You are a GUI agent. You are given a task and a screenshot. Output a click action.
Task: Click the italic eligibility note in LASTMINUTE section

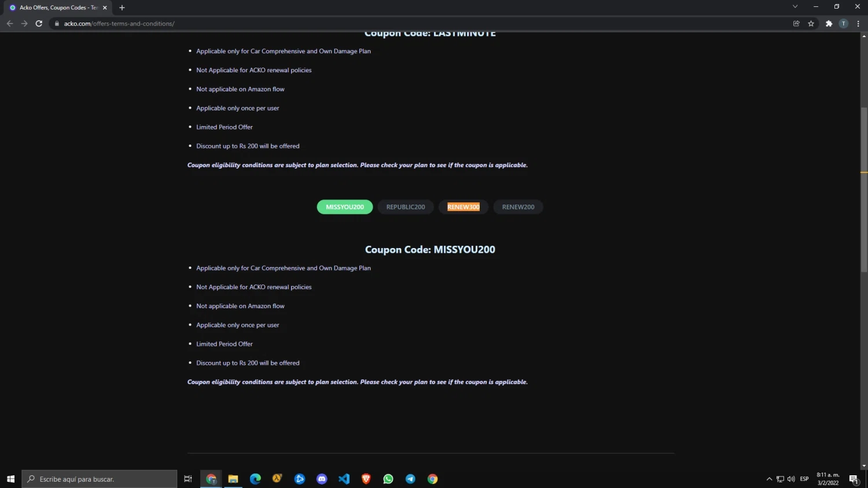coord(358,165)
